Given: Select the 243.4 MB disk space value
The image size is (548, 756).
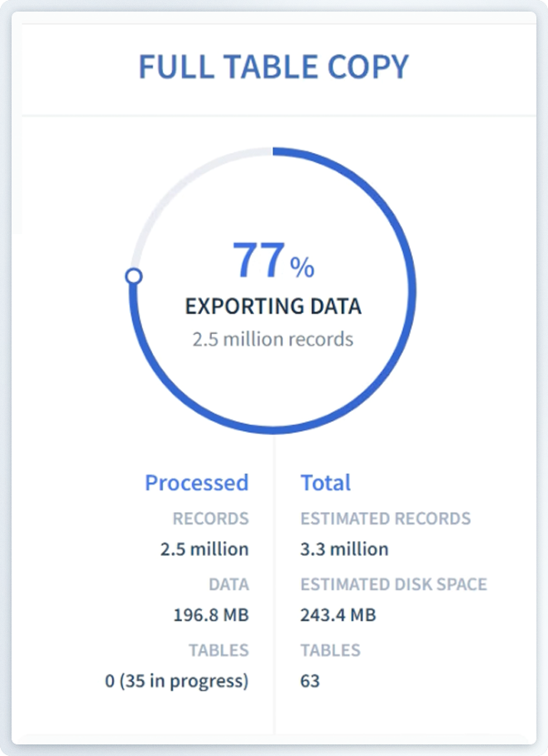Looking at the screenshot, I should (x=338, y=615).
